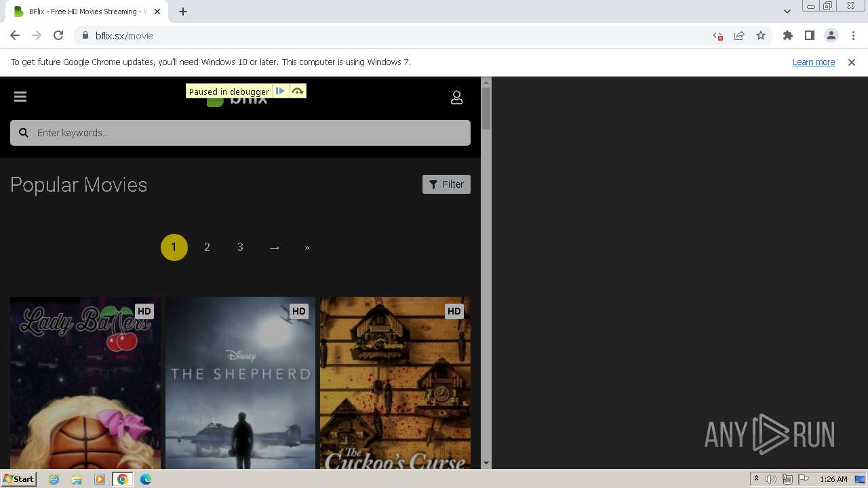Click the Popular Movies heading

click(x=79, y=185)
